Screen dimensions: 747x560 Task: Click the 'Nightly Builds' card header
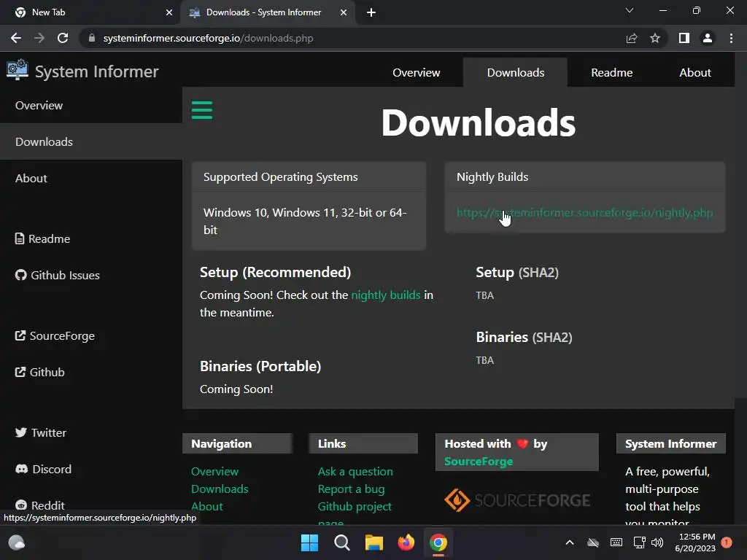584,176
